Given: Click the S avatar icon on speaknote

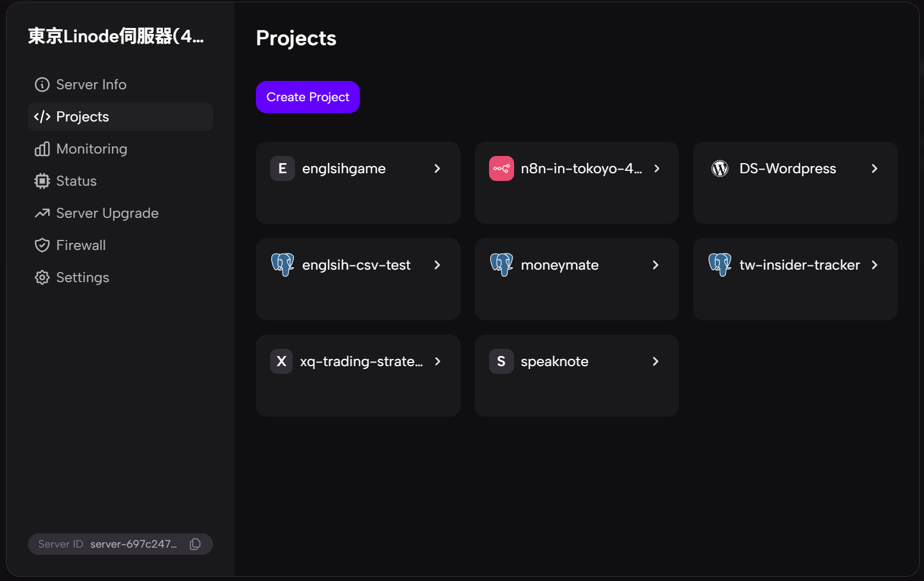Looking at the screenshot, I should click(501, 361).
